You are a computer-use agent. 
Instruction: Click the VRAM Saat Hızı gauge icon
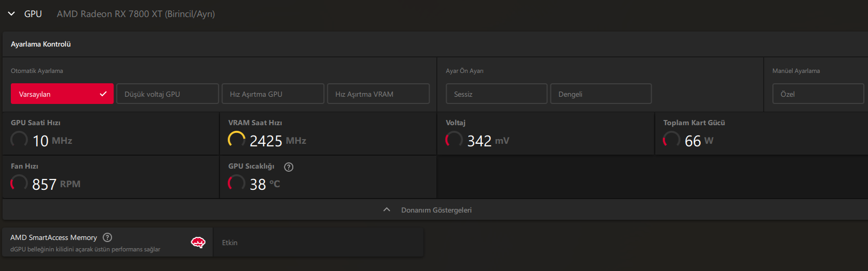[x=236, y=140]
